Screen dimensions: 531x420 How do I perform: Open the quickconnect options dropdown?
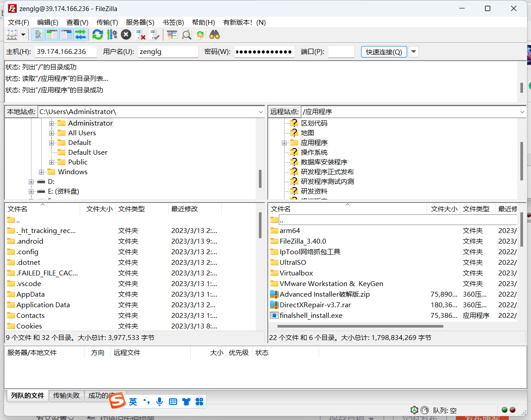[x=413, y=51]
